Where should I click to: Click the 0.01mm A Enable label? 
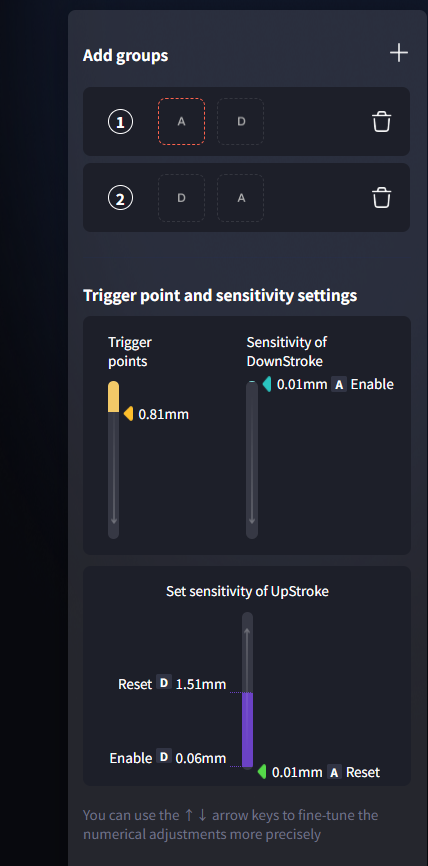335,384
